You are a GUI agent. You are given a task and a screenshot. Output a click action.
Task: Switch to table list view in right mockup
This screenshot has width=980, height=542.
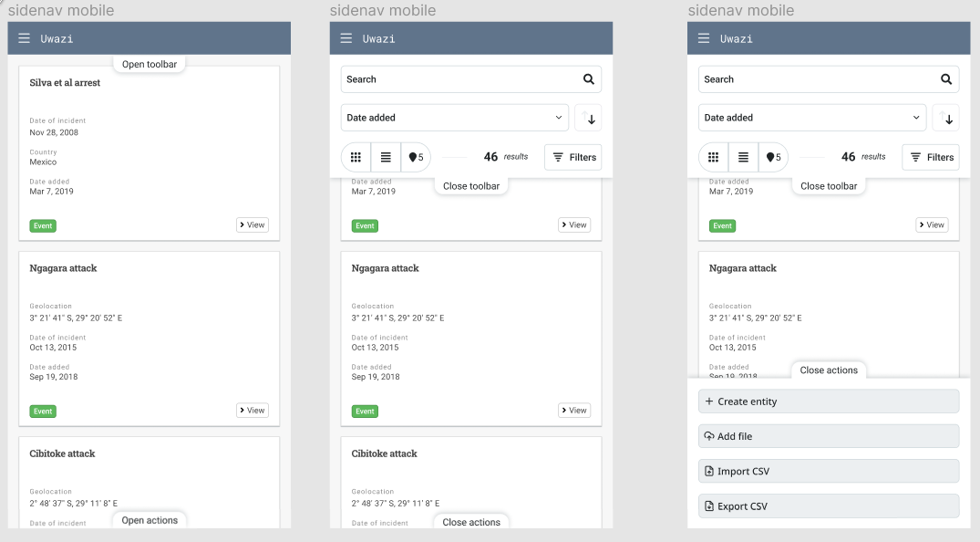click(743, 157)
